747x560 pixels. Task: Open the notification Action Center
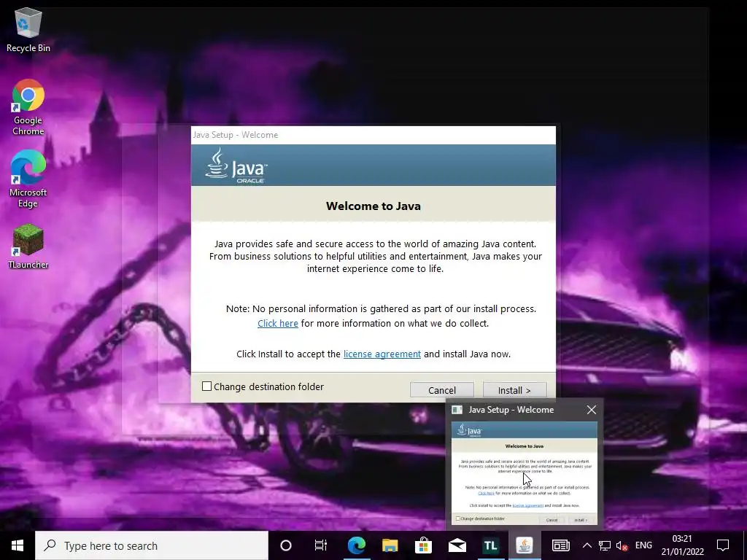[723, 545]
